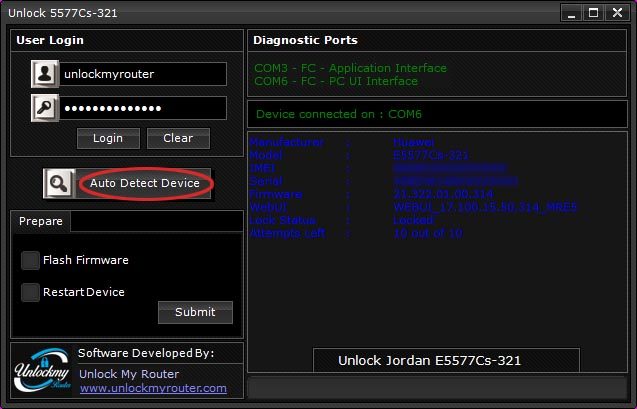Close the Unlock 5577Cs-321 window

pos(617,13)
